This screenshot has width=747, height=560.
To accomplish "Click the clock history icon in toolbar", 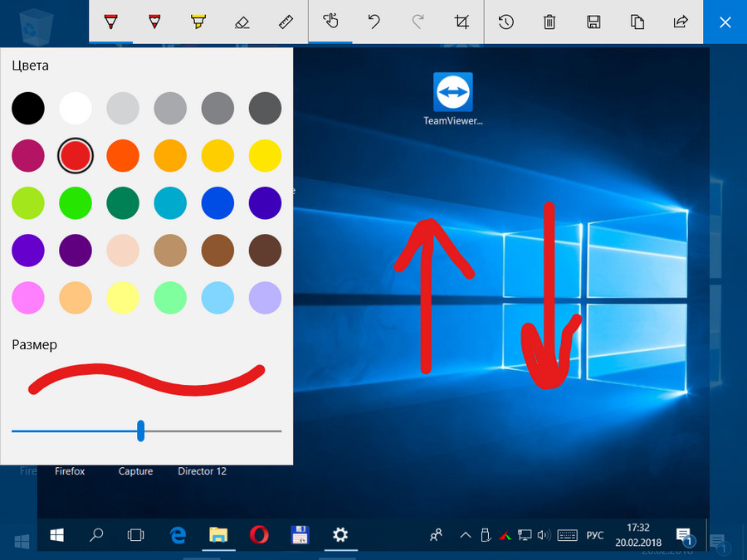I will pos(506,22).
